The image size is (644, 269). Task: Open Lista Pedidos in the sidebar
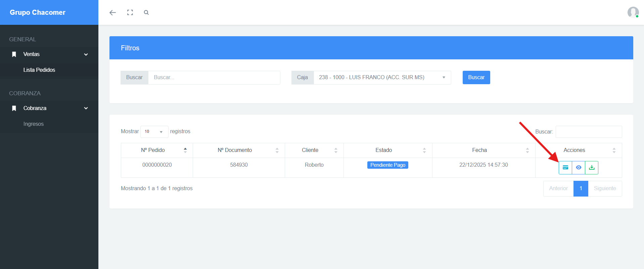pos(39,70)
